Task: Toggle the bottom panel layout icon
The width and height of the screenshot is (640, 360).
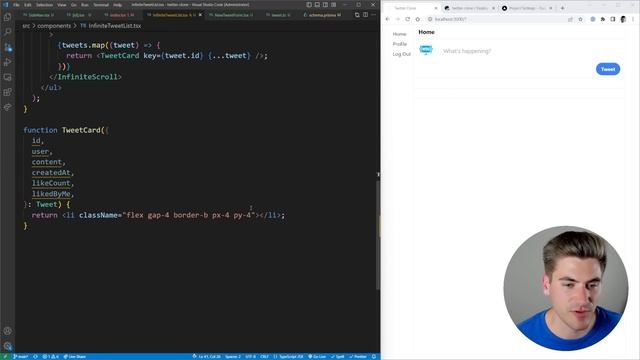Action: pyautogui.click(x=317, y=4)
